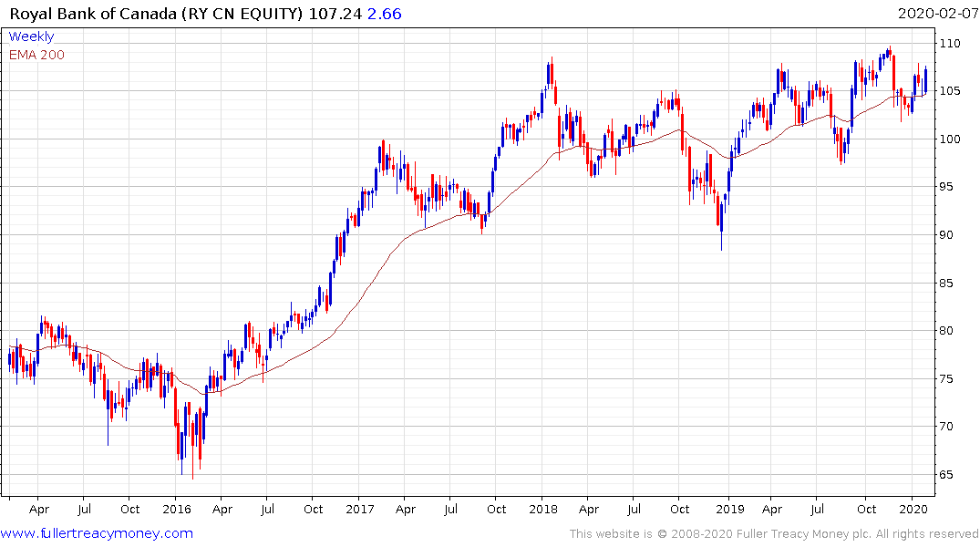Viewport: 980px width, 547px height.
Task: Select the copyright notice text at the bottom
Action: click(x=774, y=534)
